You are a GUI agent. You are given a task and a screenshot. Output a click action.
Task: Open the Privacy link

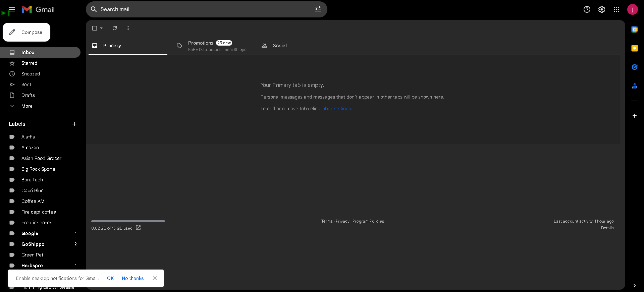pos(342,221)
